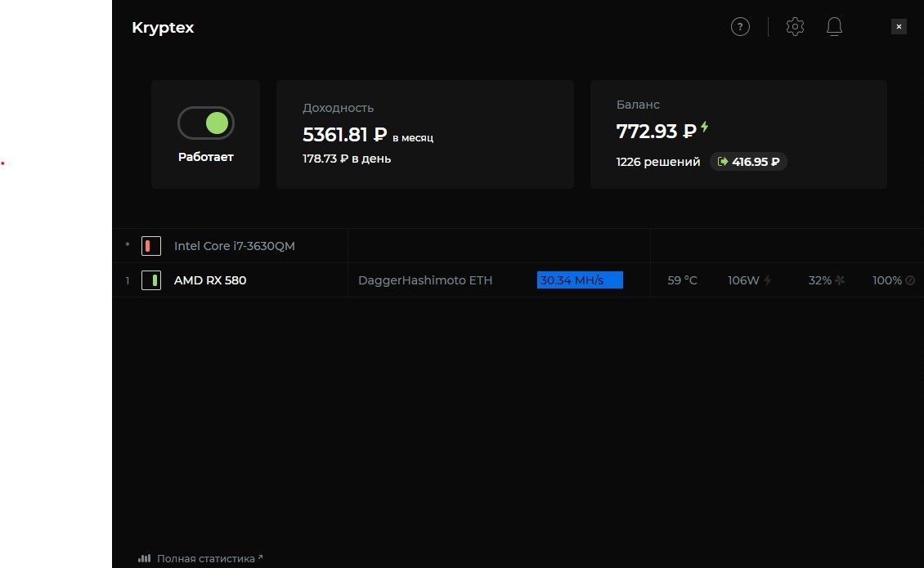Click the green lightning icon beside balance
Viewport: 924px width, 568px height.
[705, 127]
